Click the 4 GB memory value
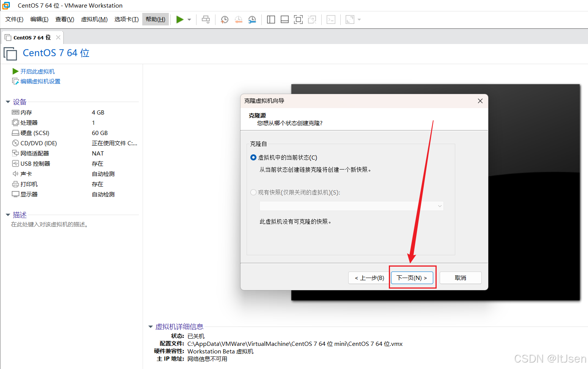 tap(98, 112)
